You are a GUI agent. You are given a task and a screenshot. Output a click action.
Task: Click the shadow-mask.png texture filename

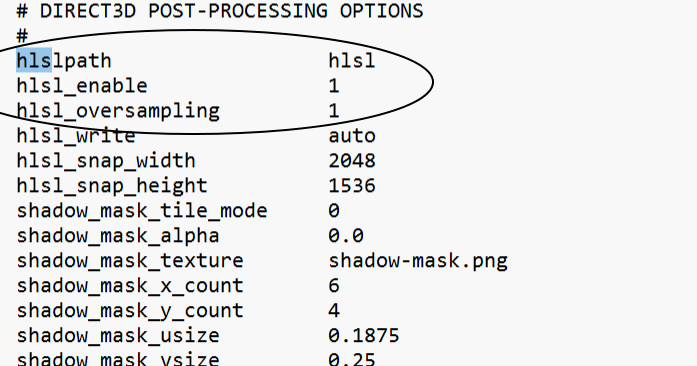tap(418, 261)
